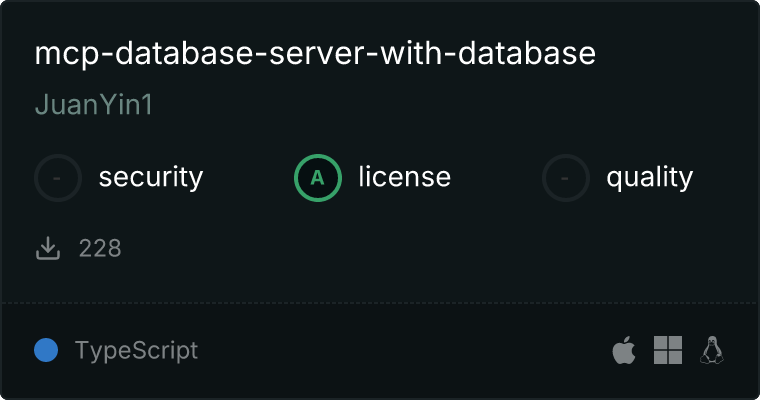Open the mcp-database-server-with-database title link
Viewport: 760px width, 400px height.
315,54
